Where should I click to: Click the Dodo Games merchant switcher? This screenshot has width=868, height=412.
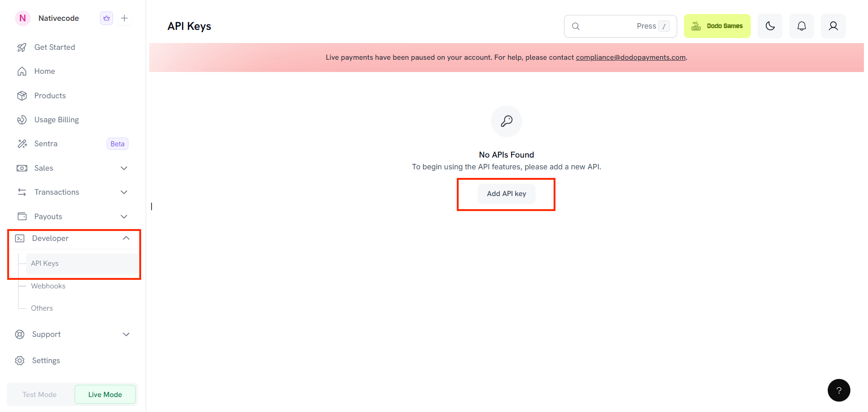coord(717,26)
